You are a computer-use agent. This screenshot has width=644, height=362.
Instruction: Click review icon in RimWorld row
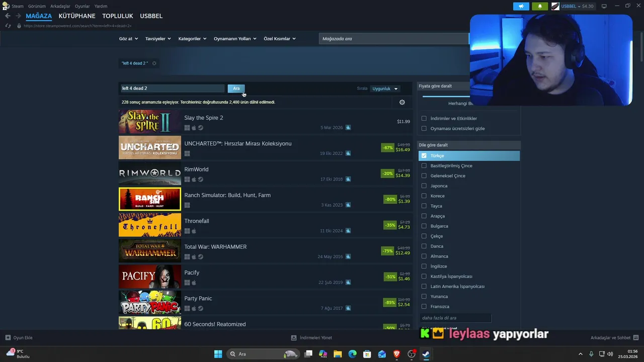pyautogui.click(x=348, y=179)
